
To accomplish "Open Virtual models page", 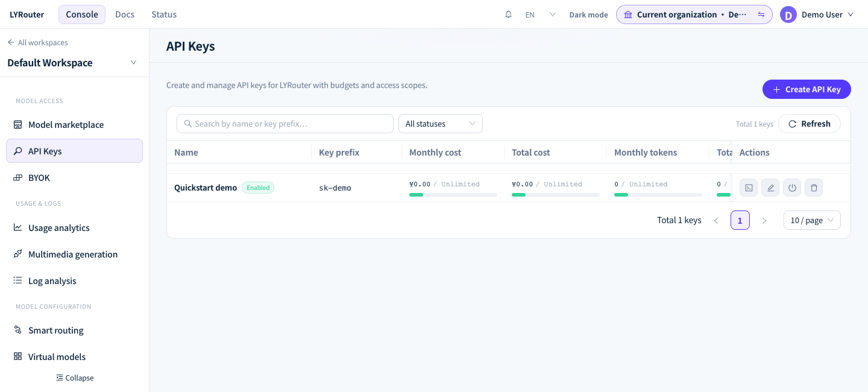I will [74, 357].
